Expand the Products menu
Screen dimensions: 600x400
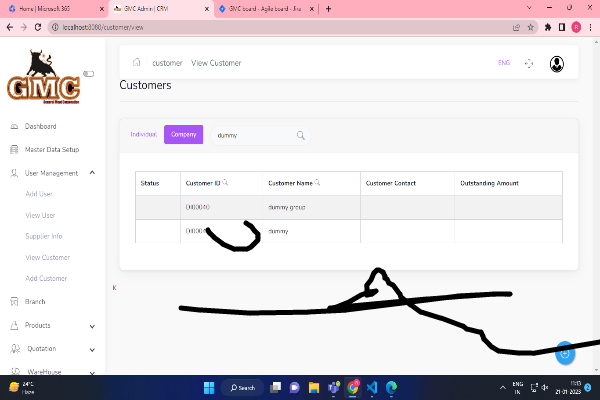[92, 325]
